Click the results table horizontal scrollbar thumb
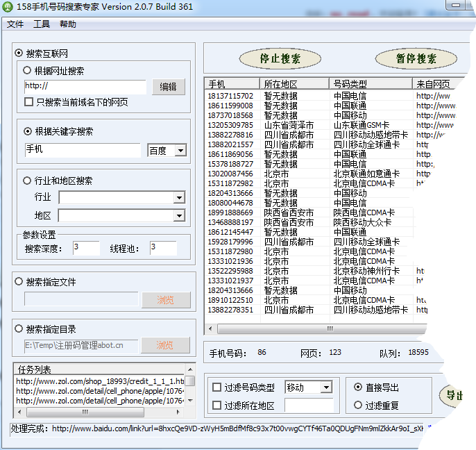 (323, 328)
